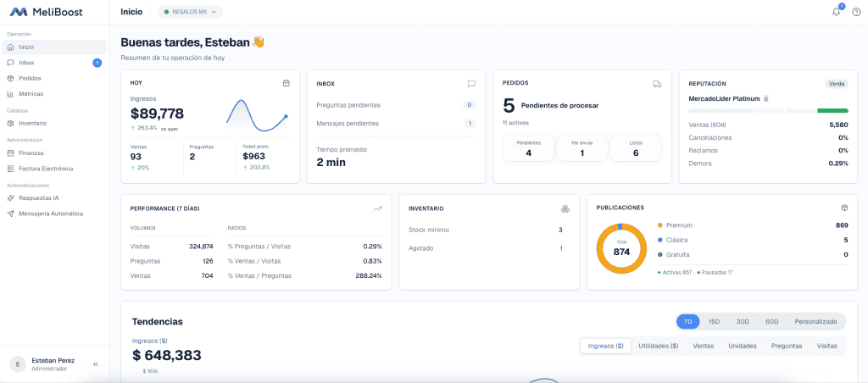Select the 30D trend range
The height and width of the screenshot is (383, 868).
point(743,321)
